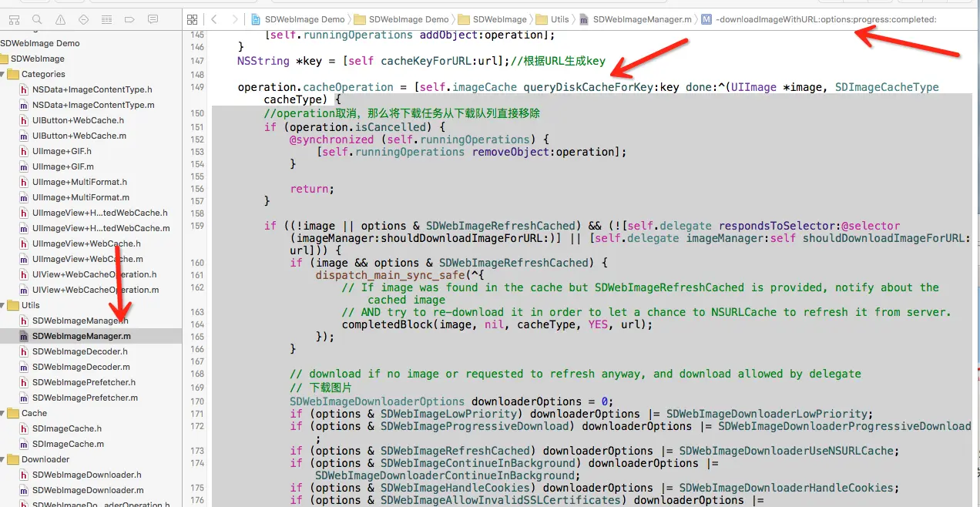Select the SDWebImage Demo project root
Screen dimensions: 980x507
pyautogui.click(x=40, y=43)
